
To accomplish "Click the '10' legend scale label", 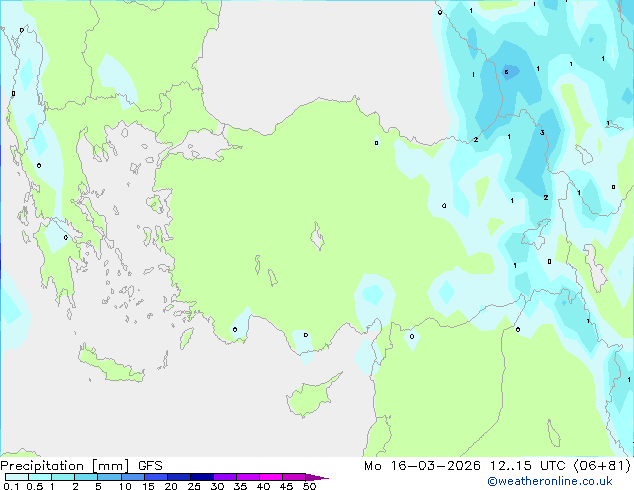I will pyautogui.click(x=125, y=486).
